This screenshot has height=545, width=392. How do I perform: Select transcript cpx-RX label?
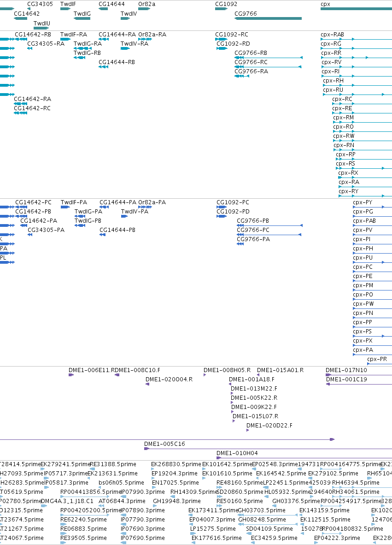click(x=348, y=173)
